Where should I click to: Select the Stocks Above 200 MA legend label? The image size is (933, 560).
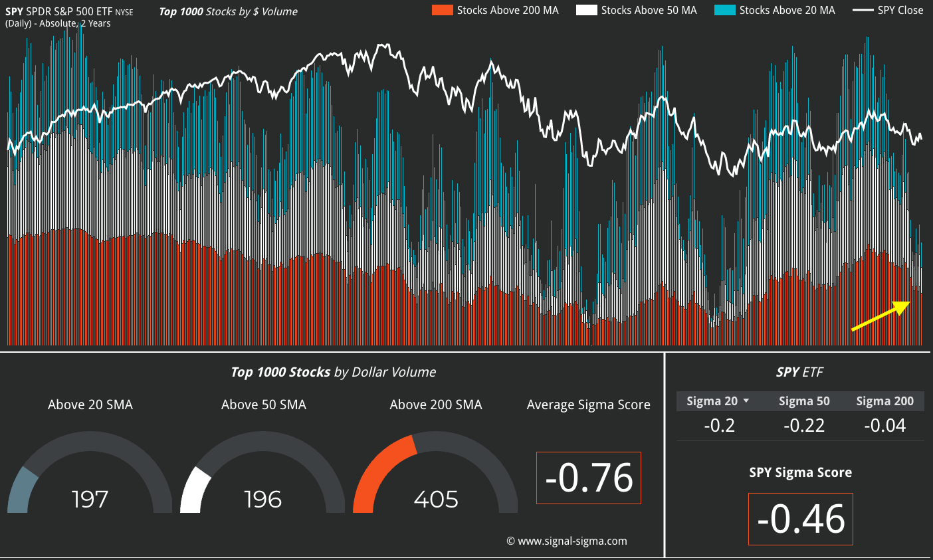[x=508, y=10]
